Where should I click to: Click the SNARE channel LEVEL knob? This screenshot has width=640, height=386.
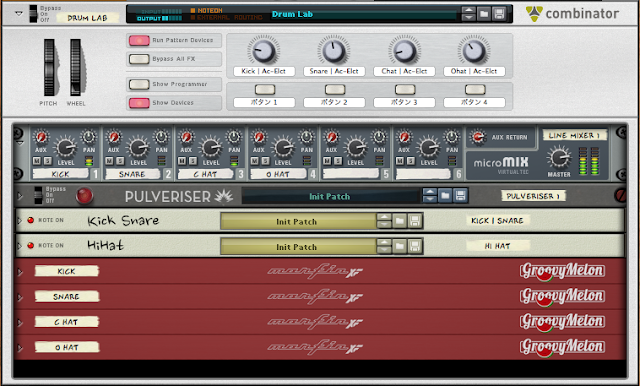(x=138, y=148)
